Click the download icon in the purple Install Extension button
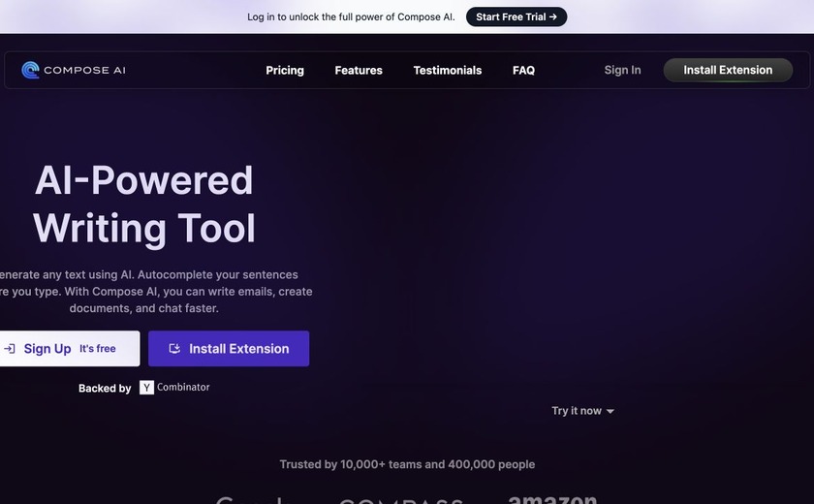The image size is (814, 504). coord(174,349)
